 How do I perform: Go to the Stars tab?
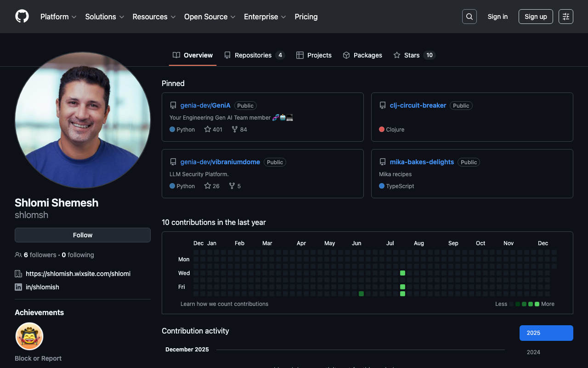click(x=413, y=55)
